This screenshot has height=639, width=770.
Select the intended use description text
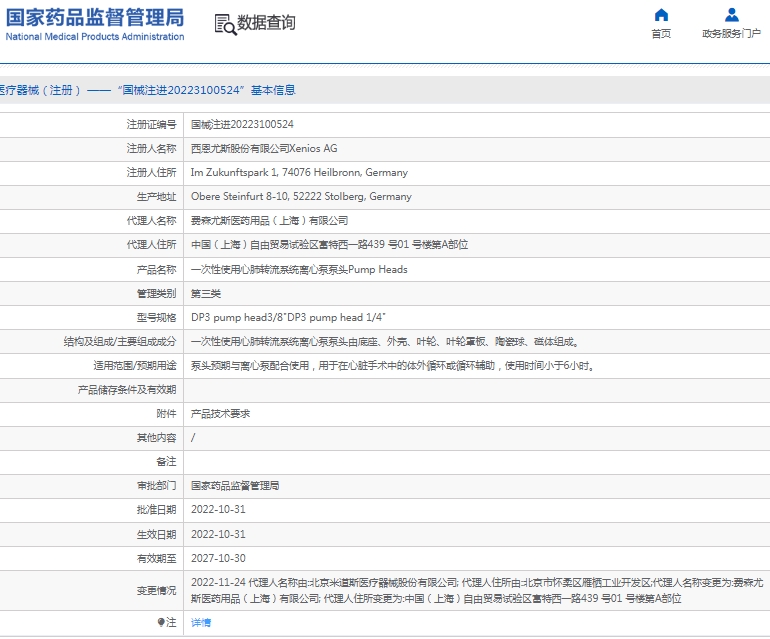tap(393, 365)
